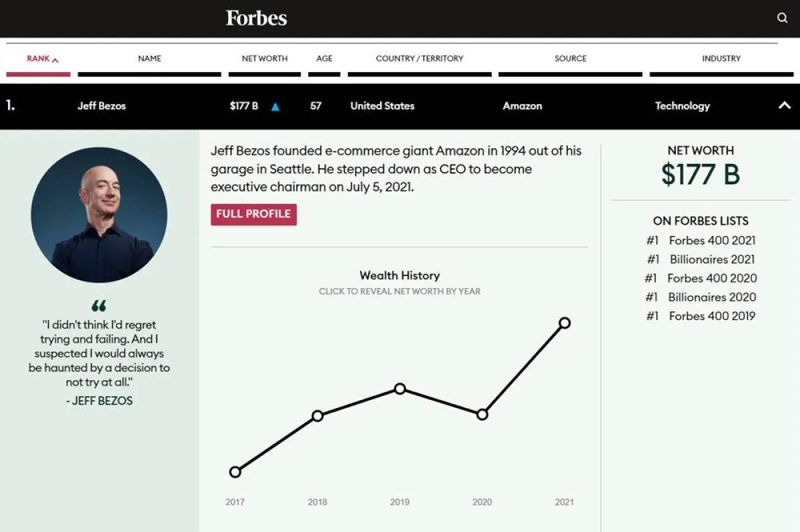This screenshot has width=800, height=532.
Task: Sort by the Source column header
Action: [x=570, y=59]
